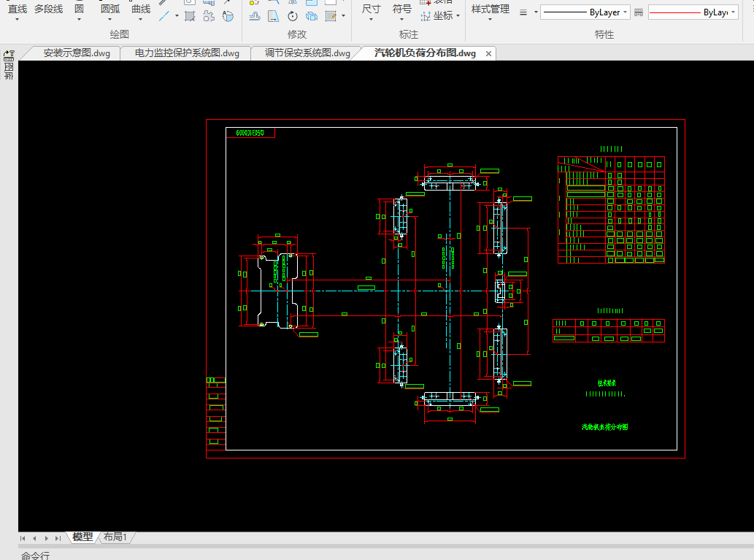Click the 修改 panel title
The image size is (754, 560).
coord(296,34)
